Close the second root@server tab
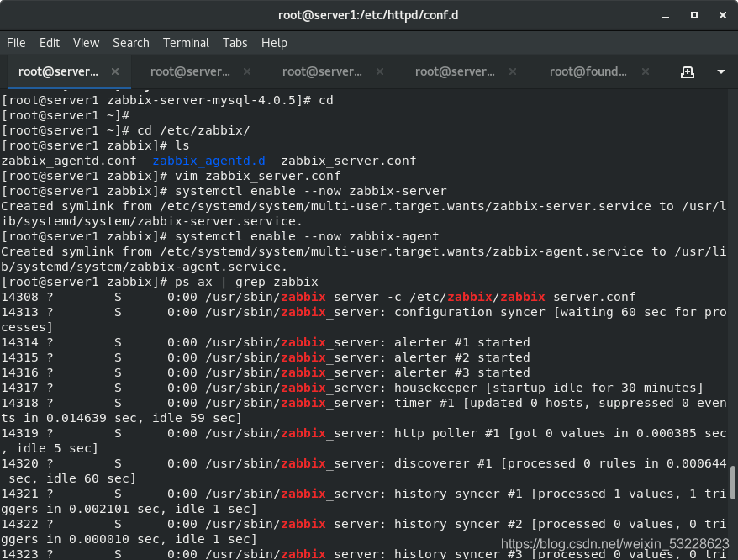The image size is (738, 560). [x=247, y=71]
